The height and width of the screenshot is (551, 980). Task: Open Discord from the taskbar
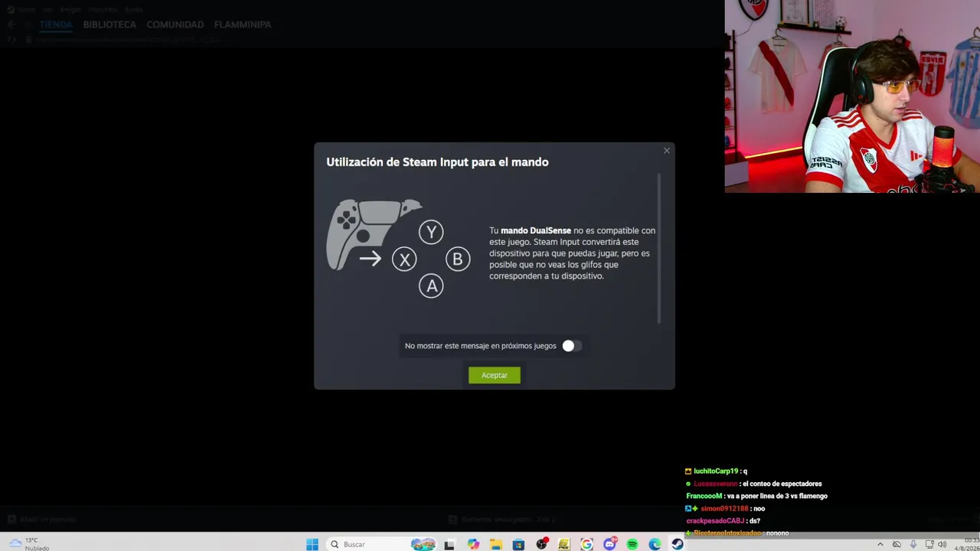[x=609, y=544]
